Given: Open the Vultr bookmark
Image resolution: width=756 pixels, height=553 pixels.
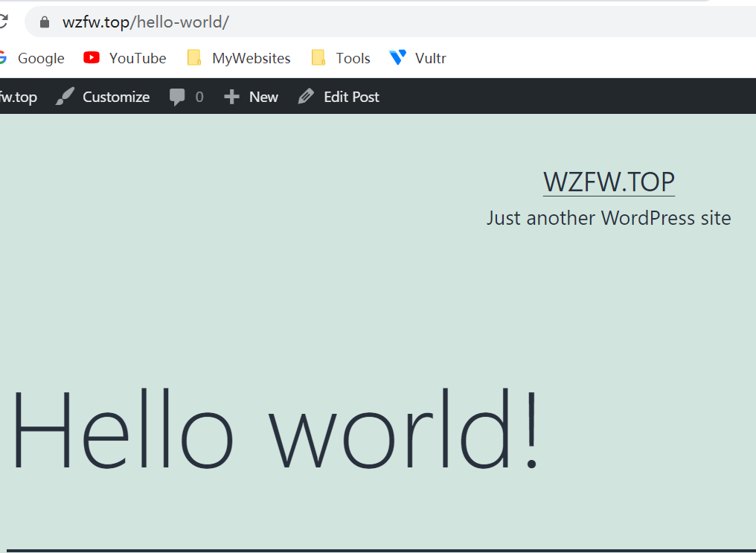Looking at the screenshot, I should 431,58.
